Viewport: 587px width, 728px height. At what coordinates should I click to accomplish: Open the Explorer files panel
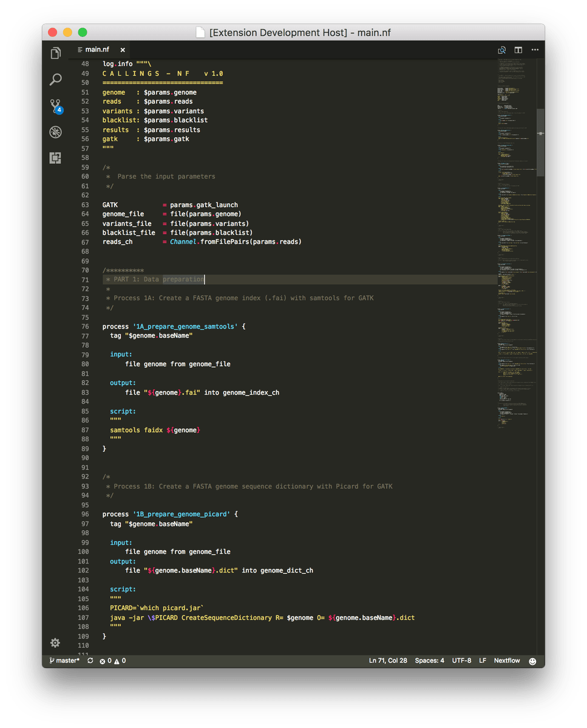coord(55,53)
